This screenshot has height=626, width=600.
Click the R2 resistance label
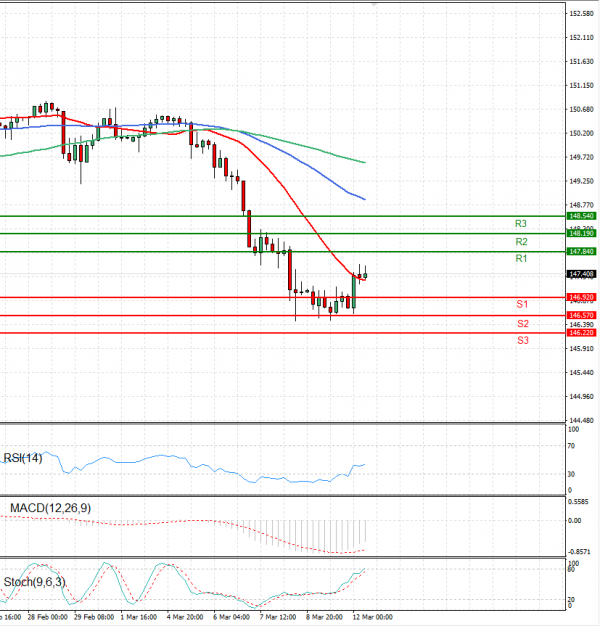tap(521, 242)
